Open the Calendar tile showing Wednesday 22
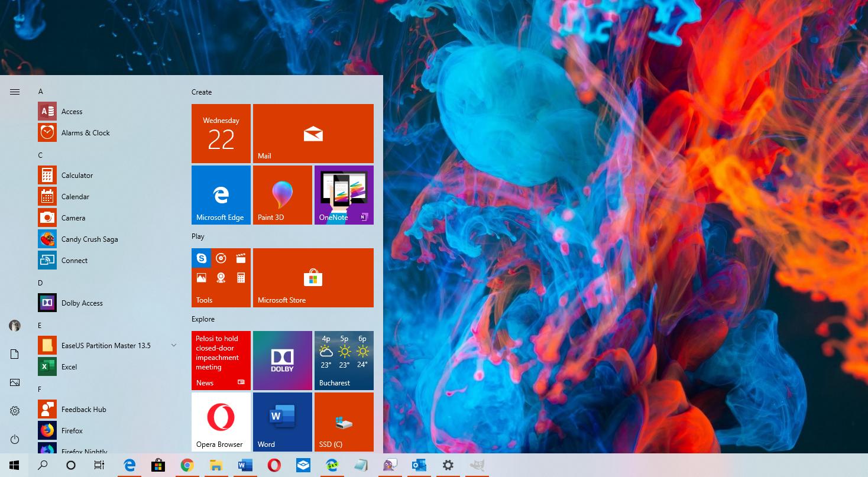This screenshot has height=477, width=868. (221, 134)
